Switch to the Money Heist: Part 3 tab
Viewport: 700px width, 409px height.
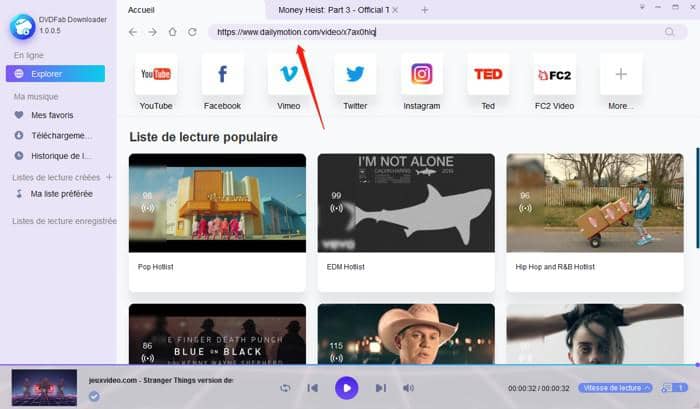[333, 10]
